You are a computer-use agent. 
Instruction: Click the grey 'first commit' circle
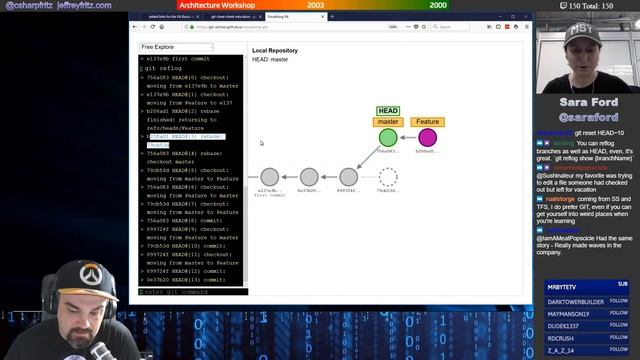(x=270, y=177)
